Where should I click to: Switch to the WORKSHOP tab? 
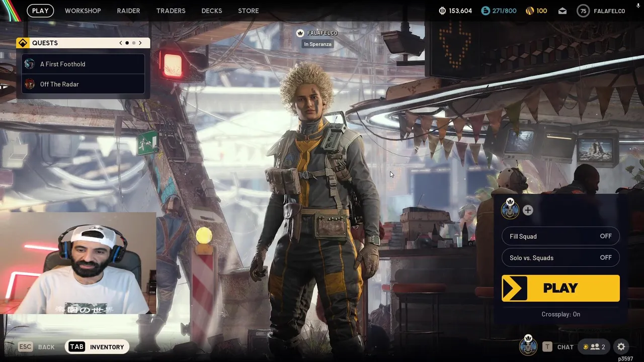pos(83,11)
